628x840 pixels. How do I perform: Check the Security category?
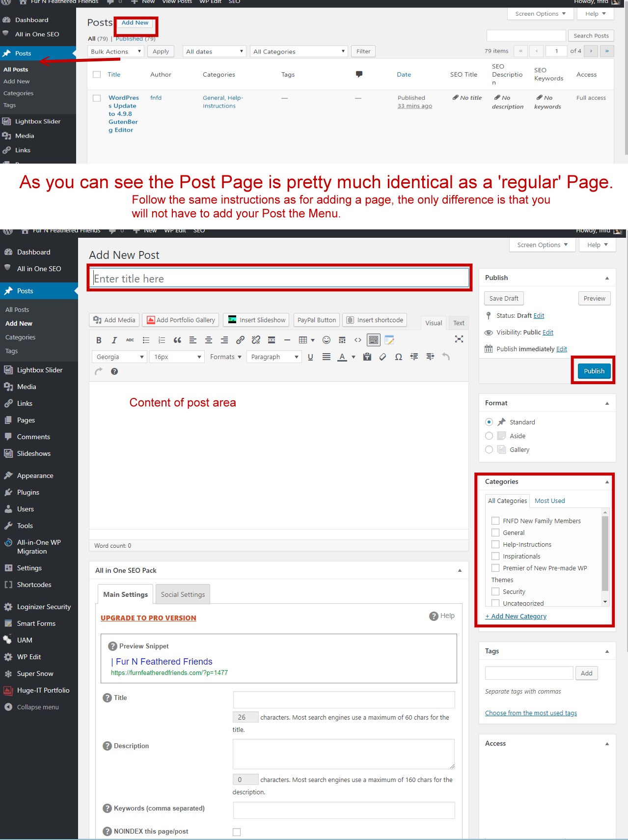(x=495, y=591)
